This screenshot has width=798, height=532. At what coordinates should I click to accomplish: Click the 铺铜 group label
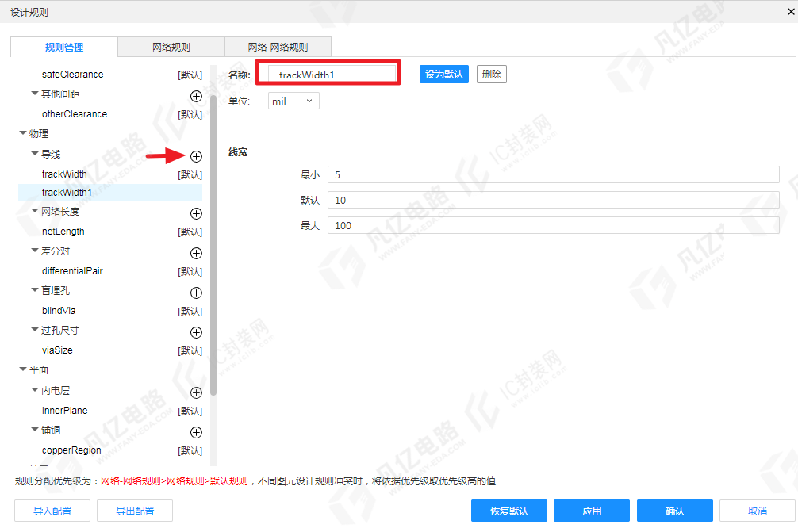pos(51,430)
